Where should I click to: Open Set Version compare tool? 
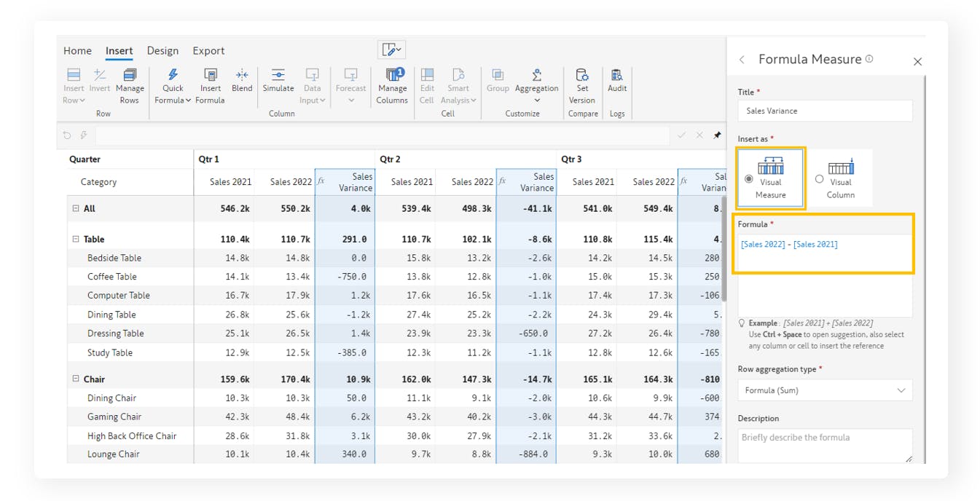point(582,86)
